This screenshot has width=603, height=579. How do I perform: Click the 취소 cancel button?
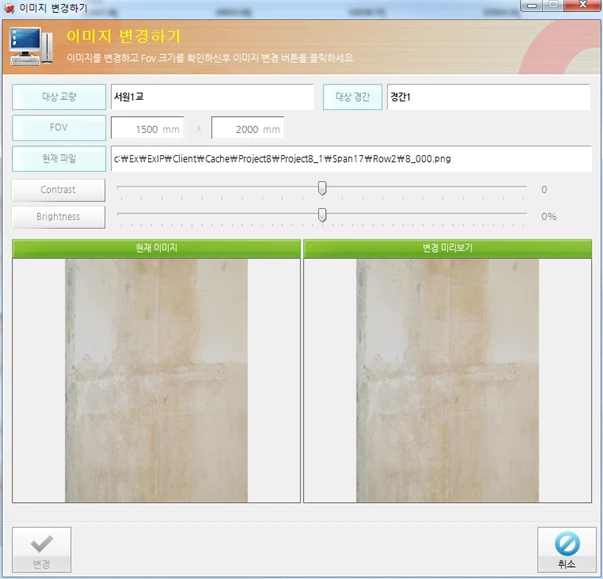(566, 550)
